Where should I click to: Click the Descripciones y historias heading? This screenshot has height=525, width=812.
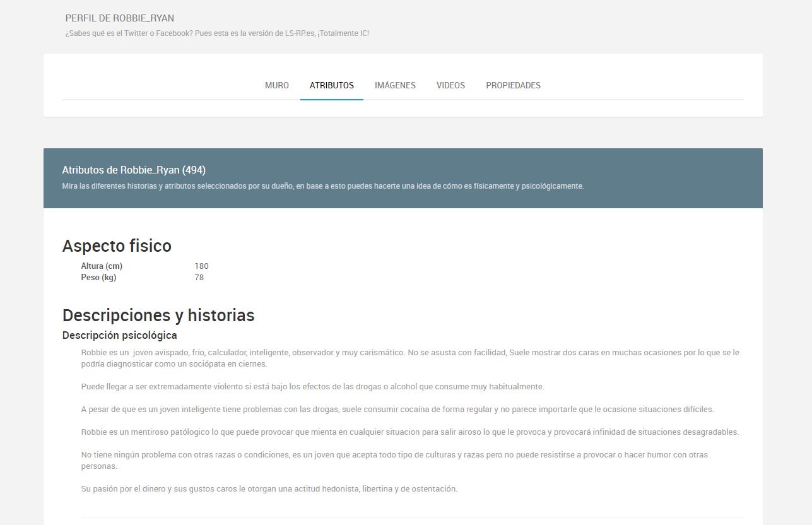[158, 316]
